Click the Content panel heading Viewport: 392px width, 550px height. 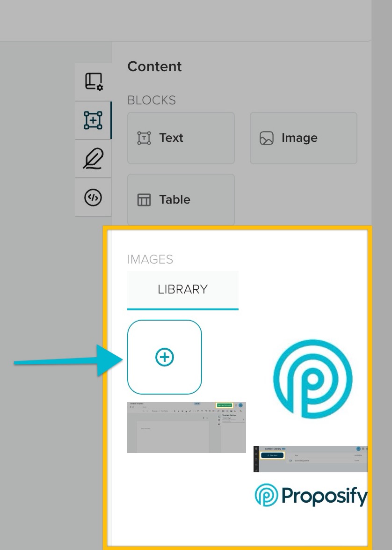pos(155,66)
